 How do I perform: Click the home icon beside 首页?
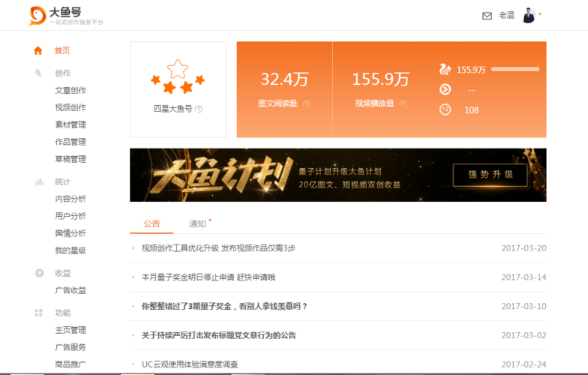(37, 51)
